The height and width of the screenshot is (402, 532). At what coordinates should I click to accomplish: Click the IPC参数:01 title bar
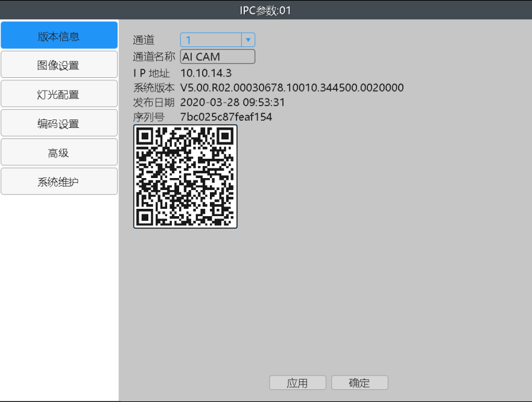point(266,10)
